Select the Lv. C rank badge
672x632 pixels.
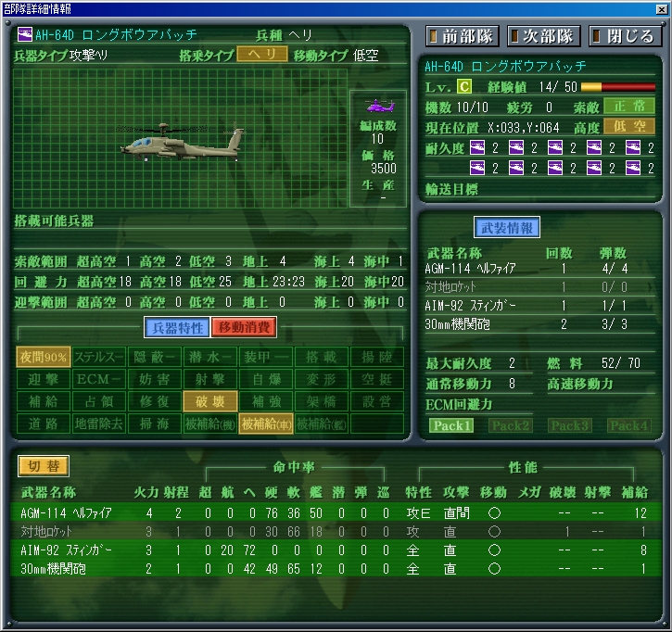pos(463,86)
